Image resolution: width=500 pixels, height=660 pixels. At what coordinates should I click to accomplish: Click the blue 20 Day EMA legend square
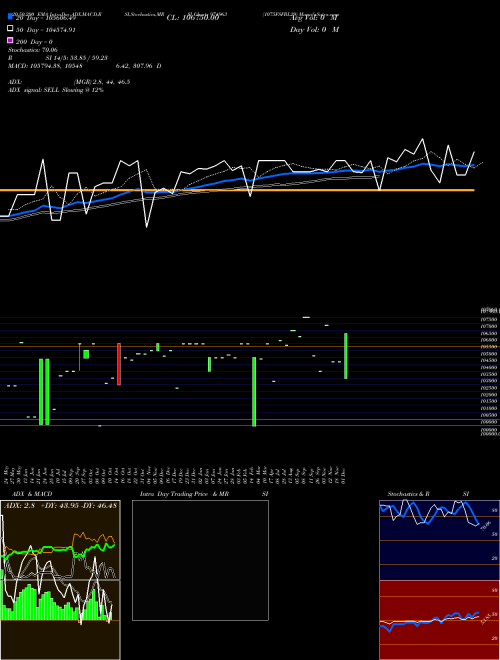(x=11, y=16)
